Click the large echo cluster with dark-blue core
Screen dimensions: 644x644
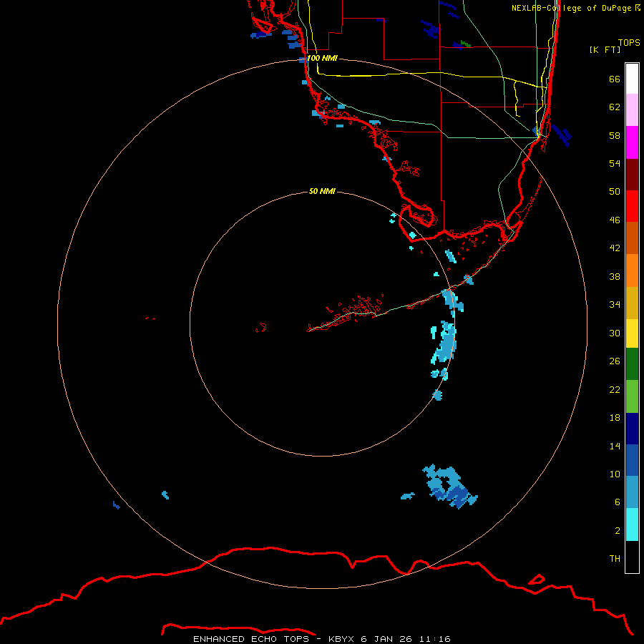450,487
